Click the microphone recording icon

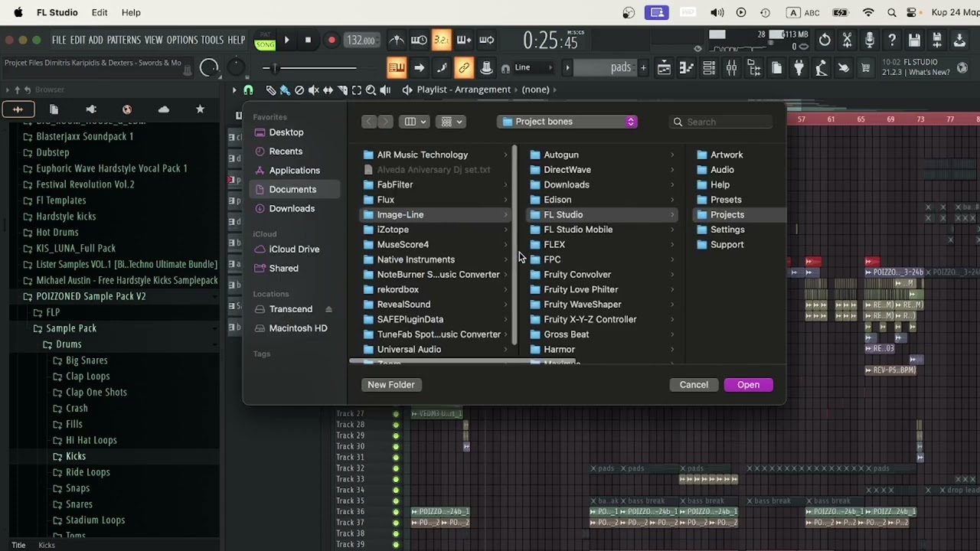coord(870,41)
